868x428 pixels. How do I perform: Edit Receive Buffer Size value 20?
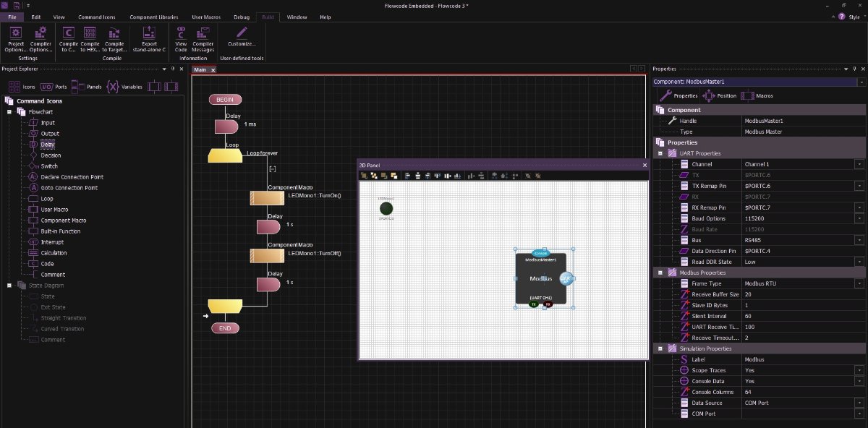pyautogui.click(x=804, y=294)
